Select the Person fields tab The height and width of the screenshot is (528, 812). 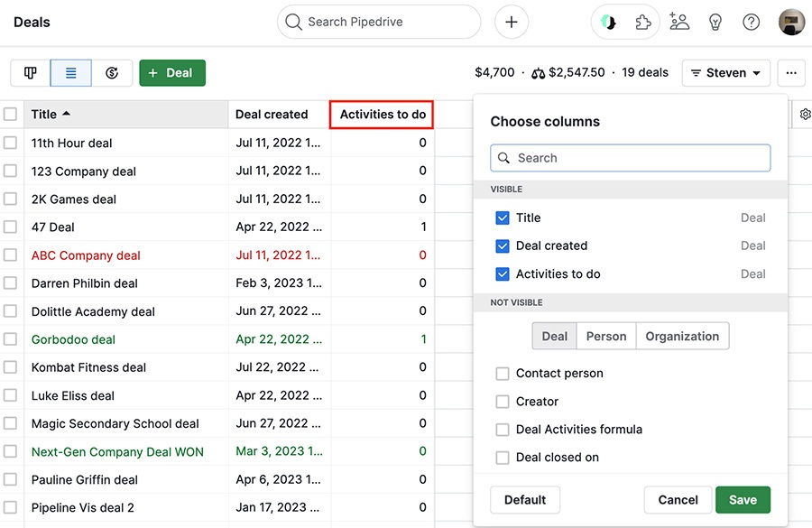point(606,337)
